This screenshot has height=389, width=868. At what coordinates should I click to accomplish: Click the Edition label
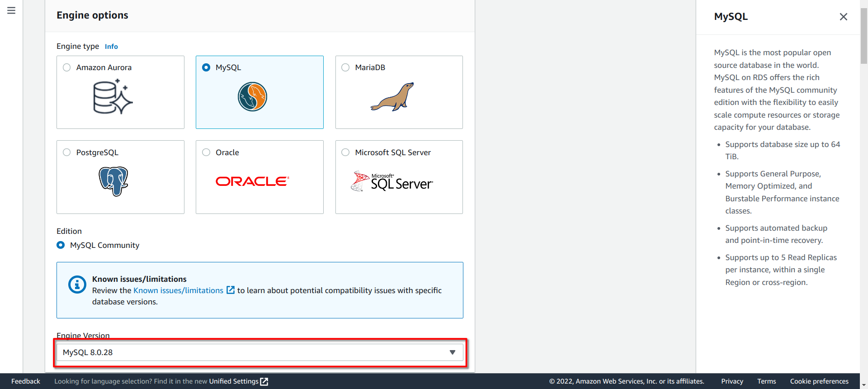click(69, 231)
